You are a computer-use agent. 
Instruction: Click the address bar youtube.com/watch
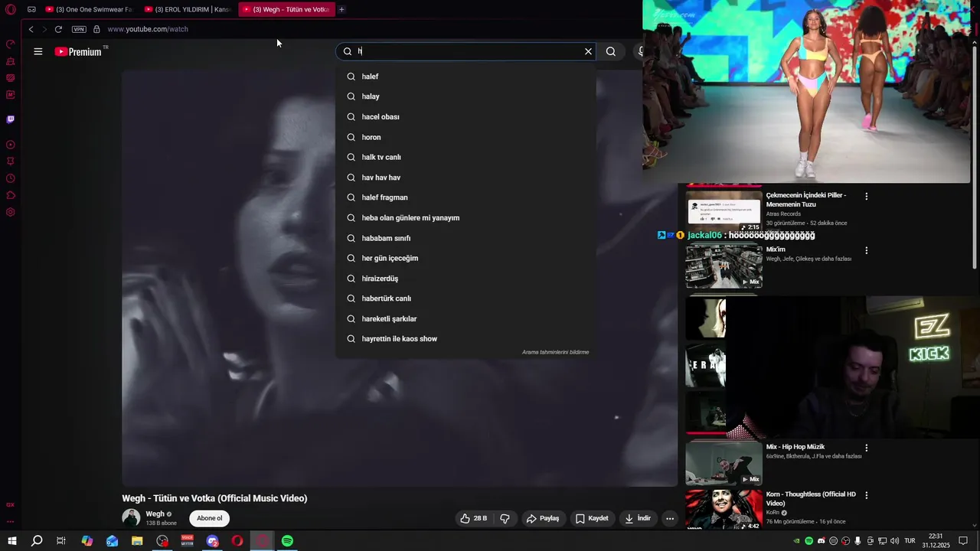coord(148,29)
